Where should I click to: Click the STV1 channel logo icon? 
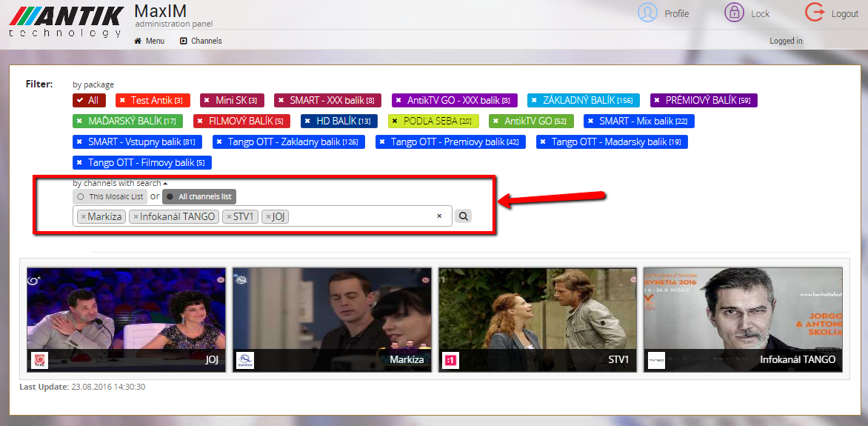click(x=450, y=360)
